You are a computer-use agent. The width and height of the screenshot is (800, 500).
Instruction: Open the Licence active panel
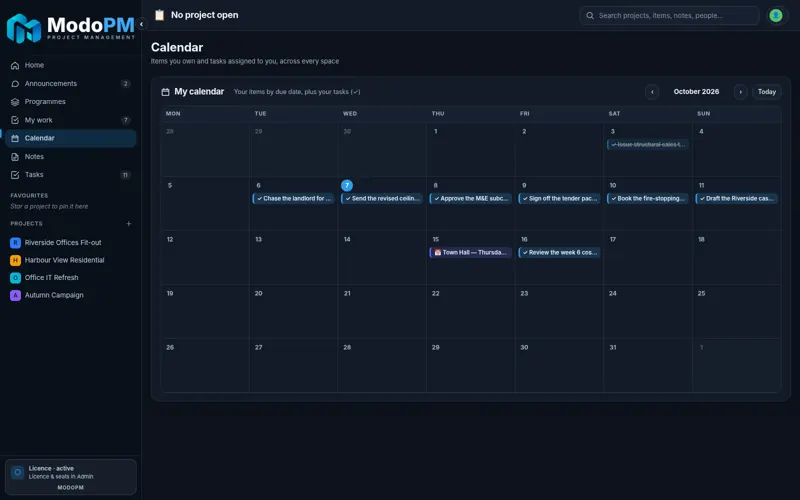[x=70, y=477]
